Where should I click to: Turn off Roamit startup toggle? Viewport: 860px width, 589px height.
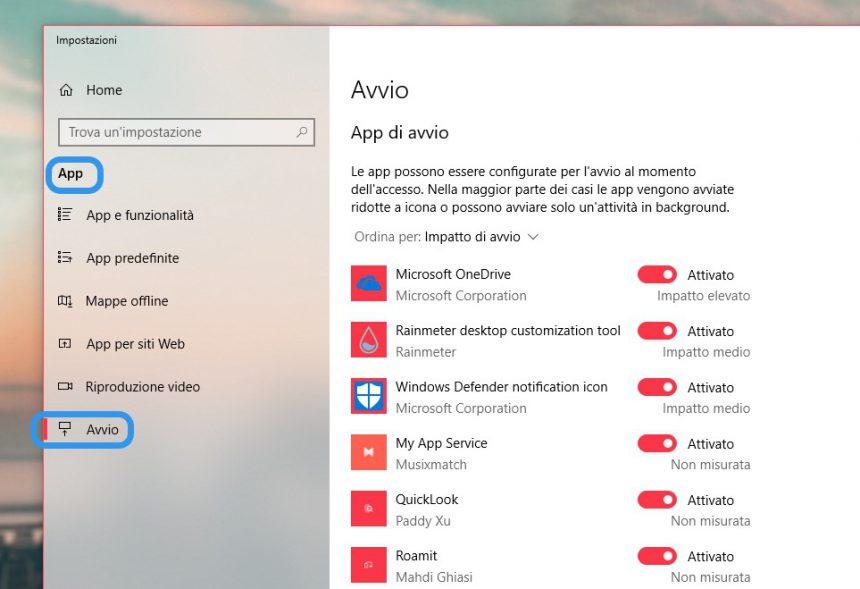pos(657,556)
